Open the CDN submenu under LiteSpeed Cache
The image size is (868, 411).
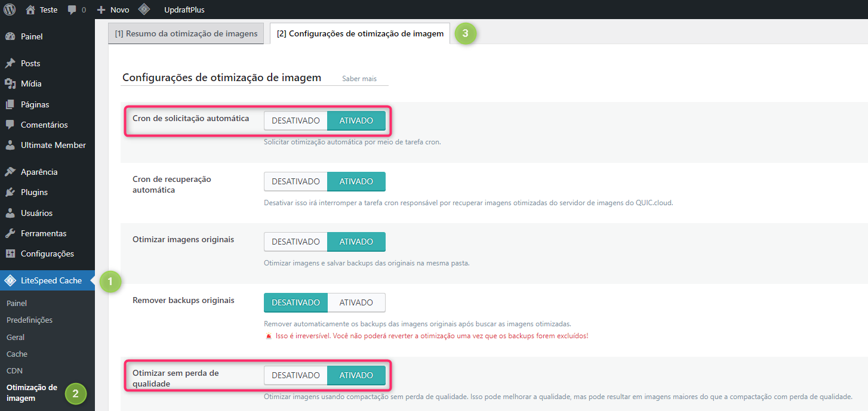point(14,370)
